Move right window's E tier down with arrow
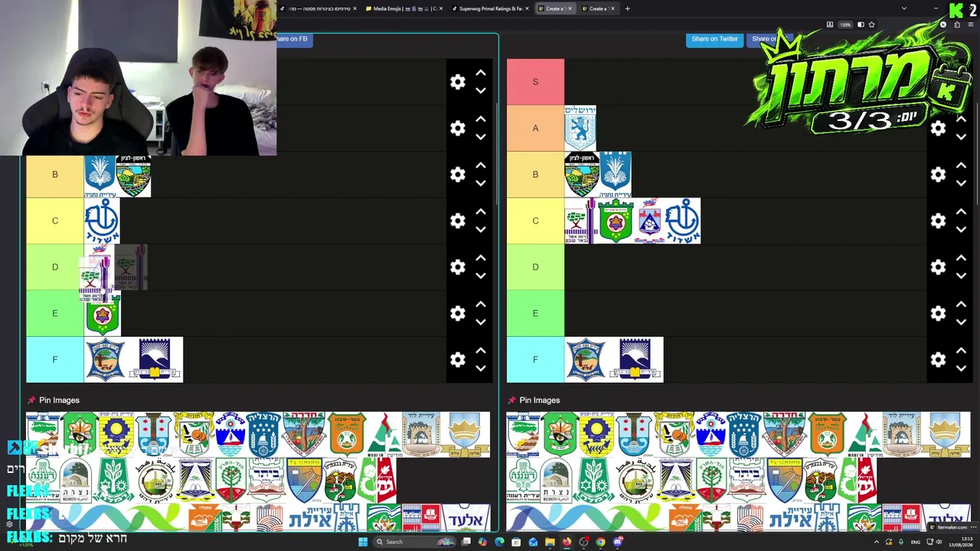This screenshot has width=980, height=551. click(x=961, y=322)
